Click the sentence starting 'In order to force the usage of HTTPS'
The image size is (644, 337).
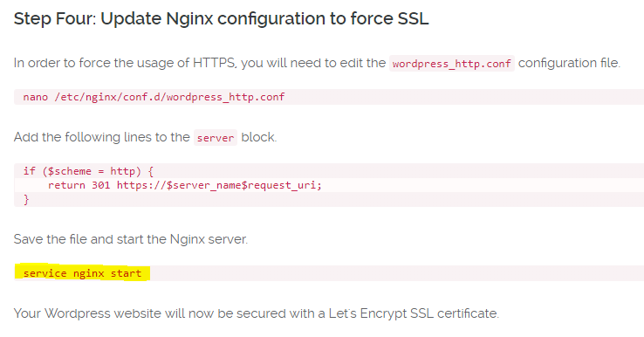(317, 63)
